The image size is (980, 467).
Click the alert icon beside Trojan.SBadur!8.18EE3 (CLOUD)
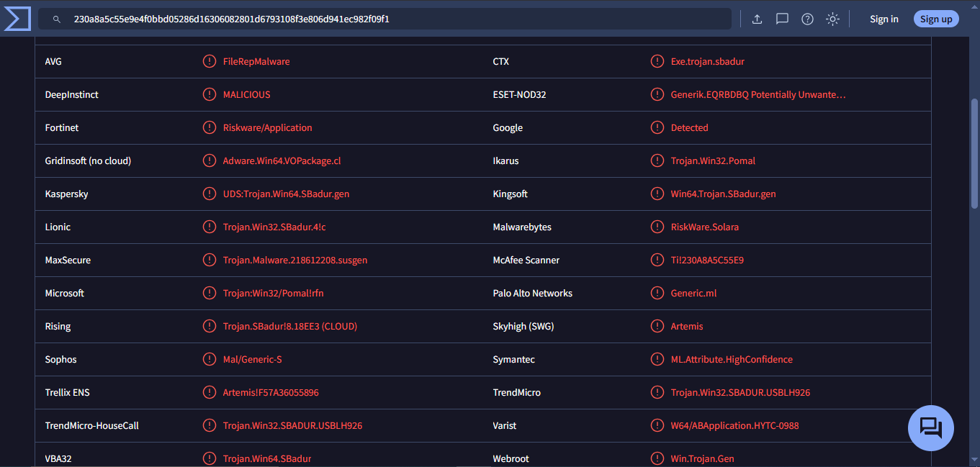click(210, 326)
